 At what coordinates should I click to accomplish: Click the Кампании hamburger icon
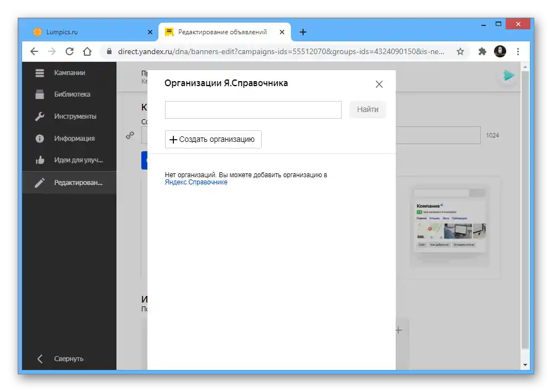[x=40, y=73]
